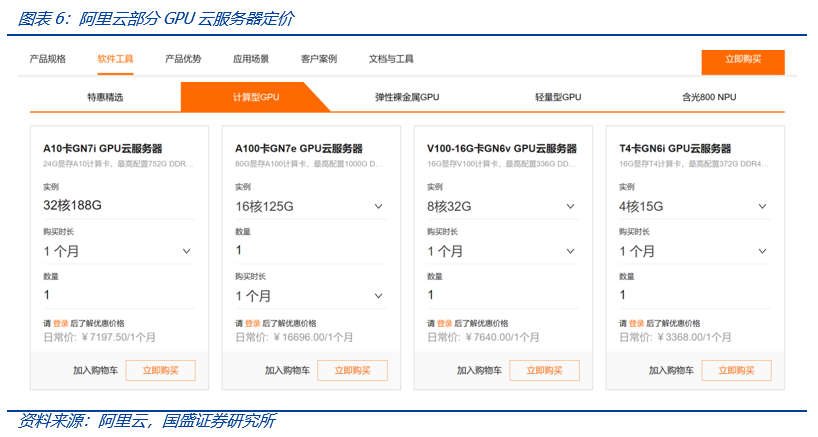Expand A100 card 16核125G instance dropdown

(x=311, y=207)
